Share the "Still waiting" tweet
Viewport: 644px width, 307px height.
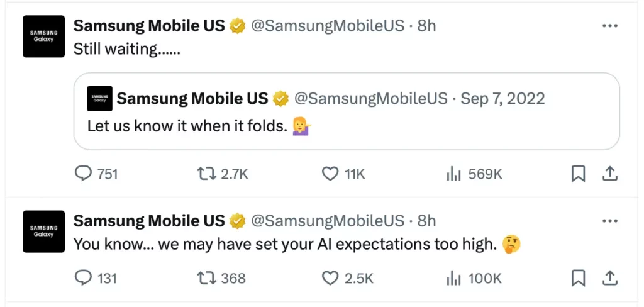click(x=610, y=174)
